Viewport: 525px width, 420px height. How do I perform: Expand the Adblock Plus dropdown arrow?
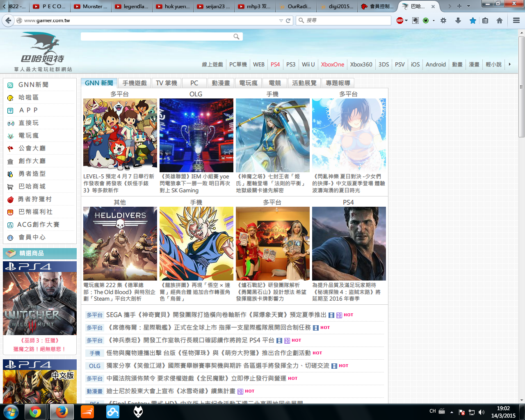(406, 21)
